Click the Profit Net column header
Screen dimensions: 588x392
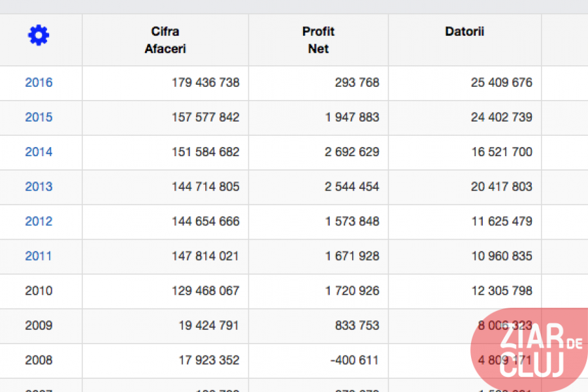318,40
